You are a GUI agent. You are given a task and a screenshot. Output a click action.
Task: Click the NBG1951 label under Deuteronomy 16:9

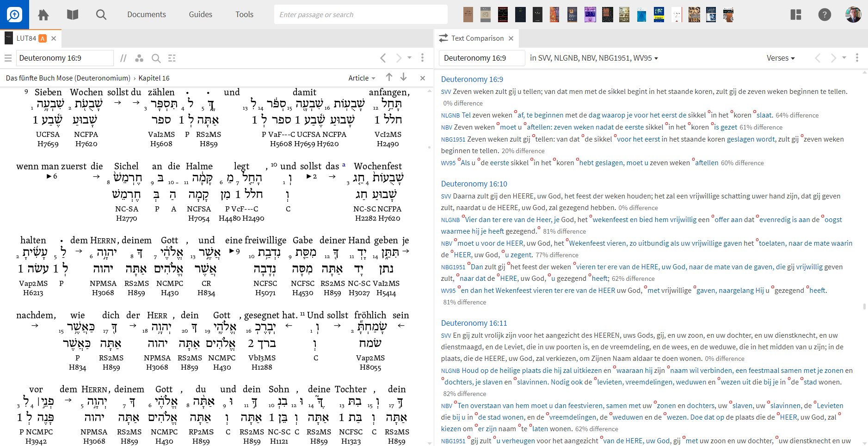tap(453, 140)
